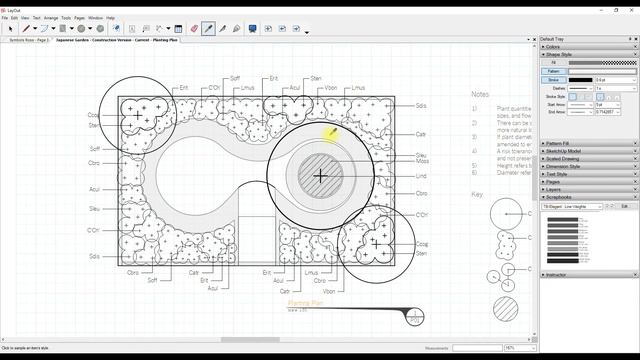Open the Edit menu
Image resolution: width=640 pixels, height=360 pixels.
tap(14, 18)
